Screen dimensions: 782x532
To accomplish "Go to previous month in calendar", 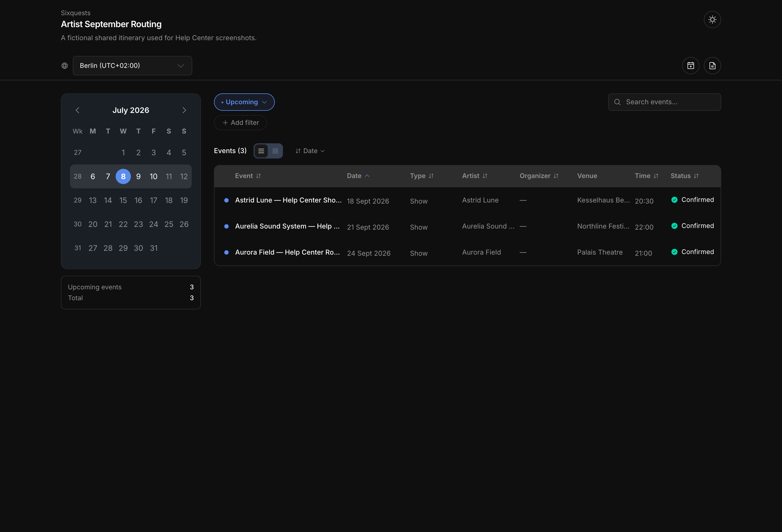I will coord(77,110).
